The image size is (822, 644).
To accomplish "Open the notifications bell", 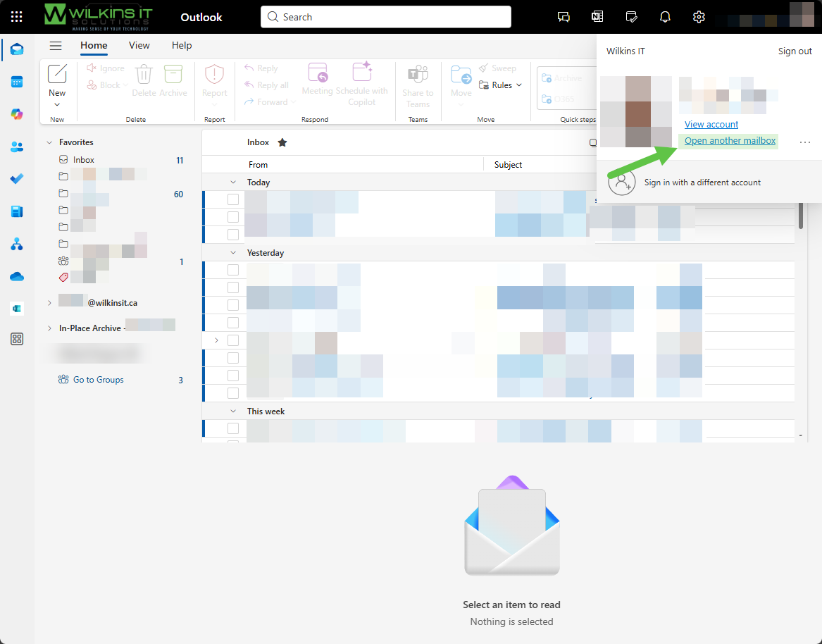I will pyautogui.click(x=665, y=17).
